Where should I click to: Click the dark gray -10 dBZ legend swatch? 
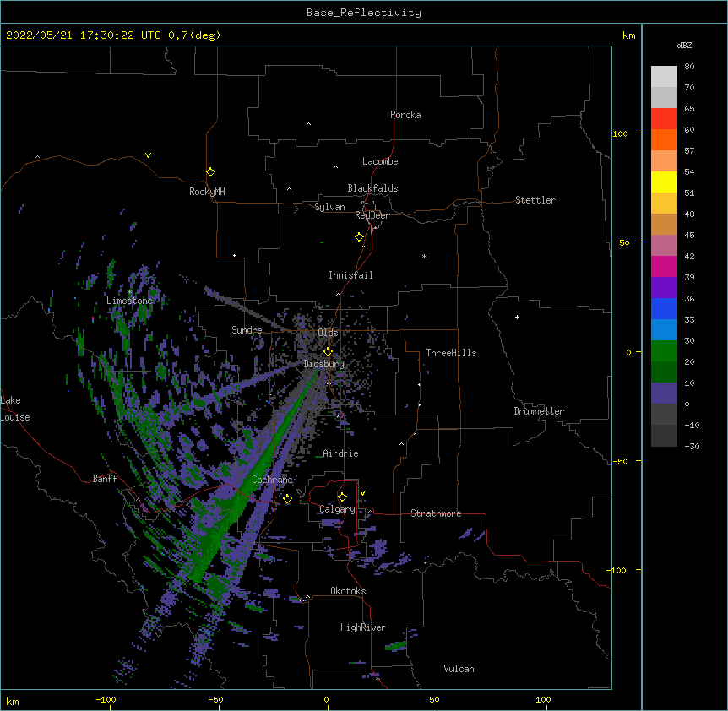(x=664, y=436)
